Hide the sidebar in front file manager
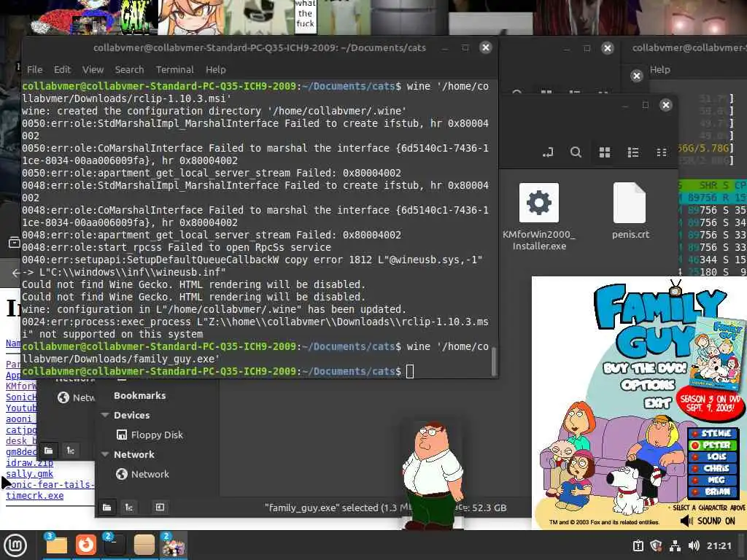The height and width of the screenshot is (560, 747). coord(160,507)
